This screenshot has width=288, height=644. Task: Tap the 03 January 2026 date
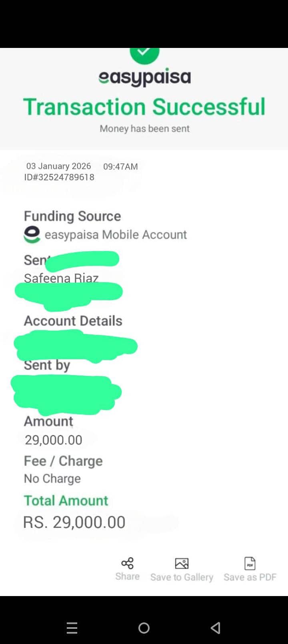click(59, 166)
